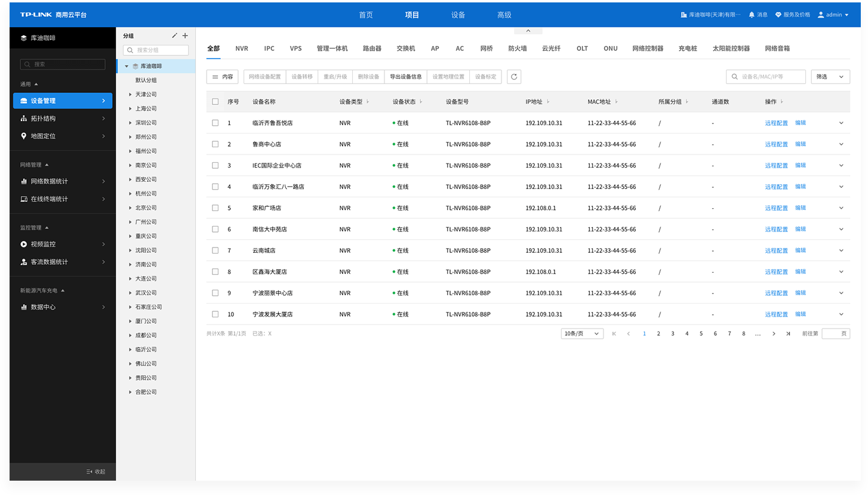Image resolution: width=868 pixels, height=495 pixels.
Task: Click 远程配置 for 云南城店
Action: tap(776, 250)
